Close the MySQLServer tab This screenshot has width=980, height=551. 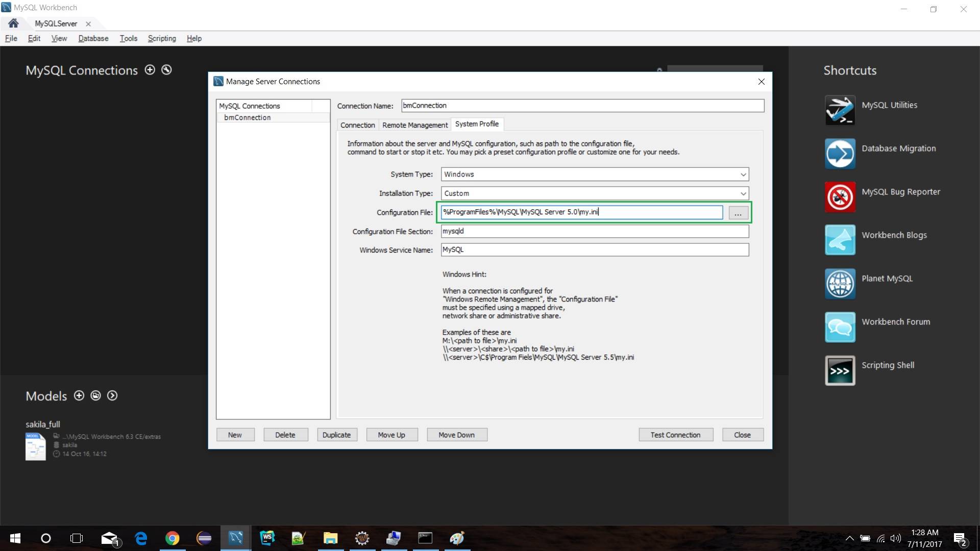88,24
